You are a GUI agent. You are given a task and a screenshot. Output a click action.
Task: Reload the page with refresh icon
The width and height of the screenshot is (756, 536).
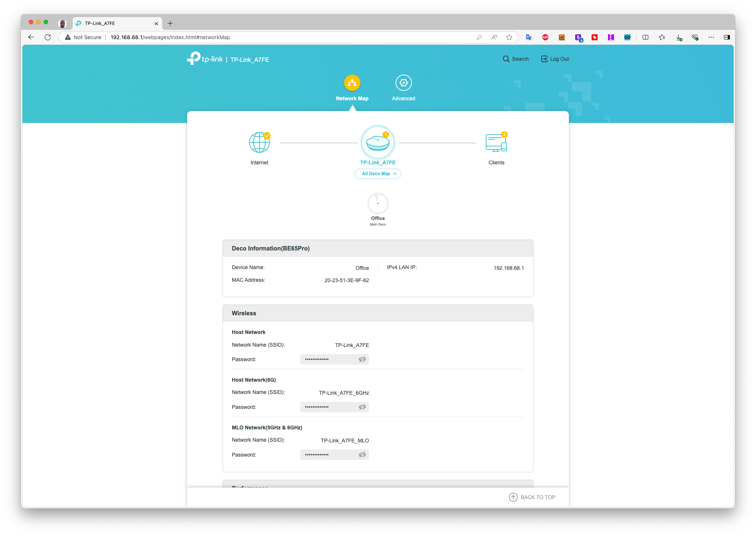(x=48, y=37)
